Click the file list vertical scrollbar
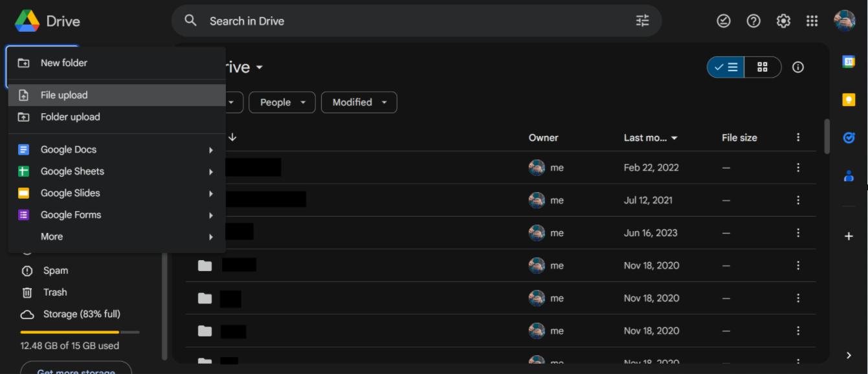The height and width of the screenshot is (374, 868). (x=826, y=137)
